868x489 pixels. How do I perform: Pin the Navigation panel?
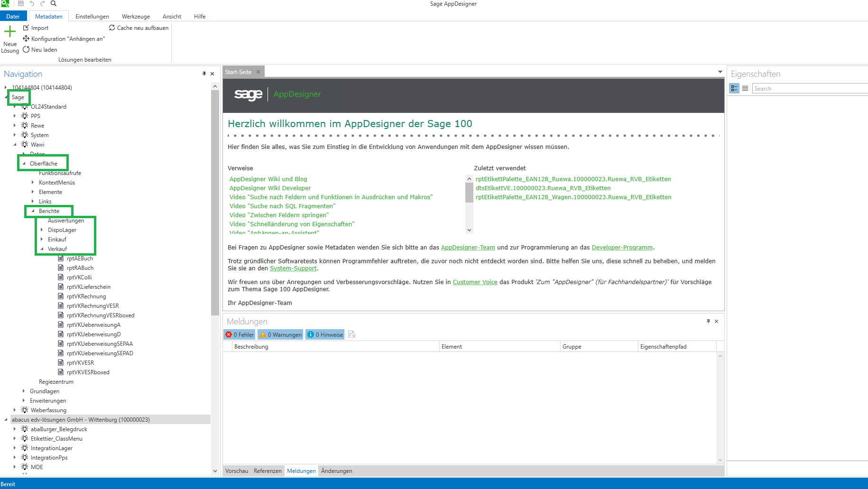point(204,74)
